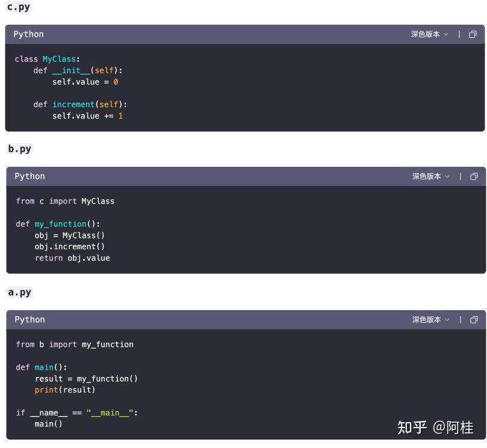This screenshot has width=487, height=448.
Task: Select the Python label on the c.py code block
Action: 29,34
